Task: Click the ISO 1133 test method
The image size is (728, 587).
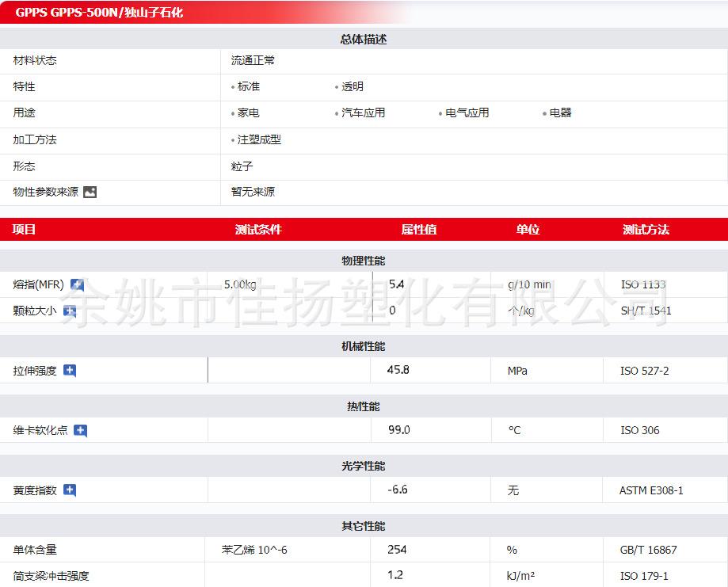Action: (643, 285)
